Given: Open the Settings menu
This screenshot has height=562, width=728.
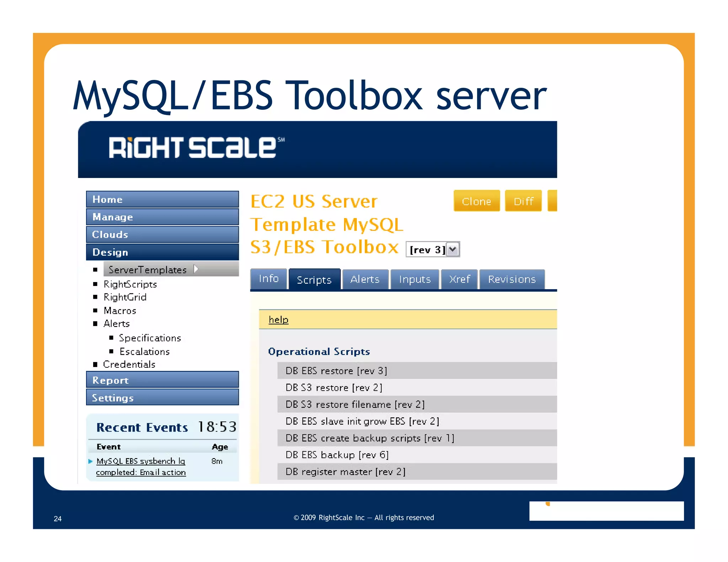Looking at the screenshot, I should point(162,397).
